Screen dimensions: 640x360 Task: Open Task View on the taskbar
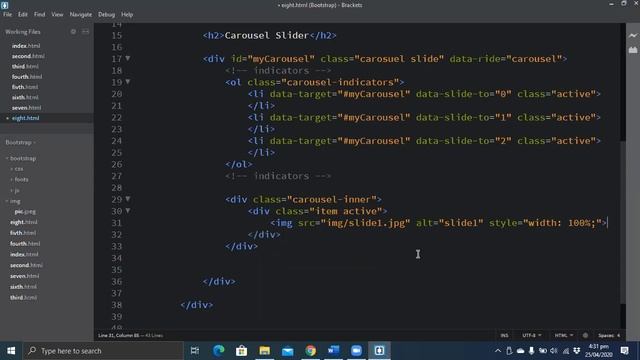pyautogui.click(x=195, y=351)
